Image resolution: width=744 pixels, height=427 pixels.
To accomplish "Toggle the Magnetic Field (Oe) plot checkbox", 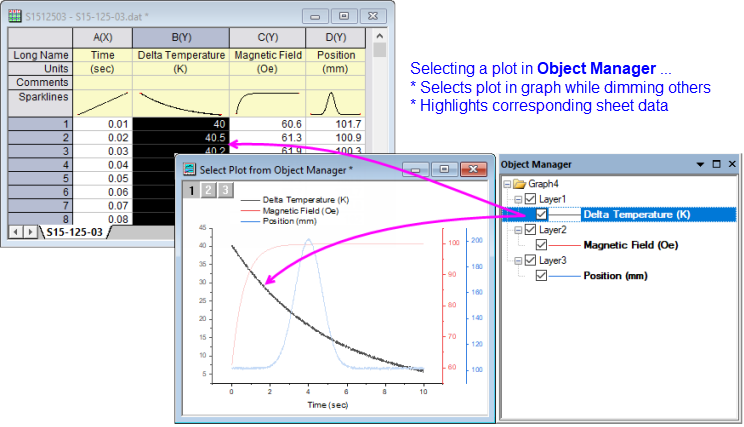I will pyautogui.click(x=542, y=245).
